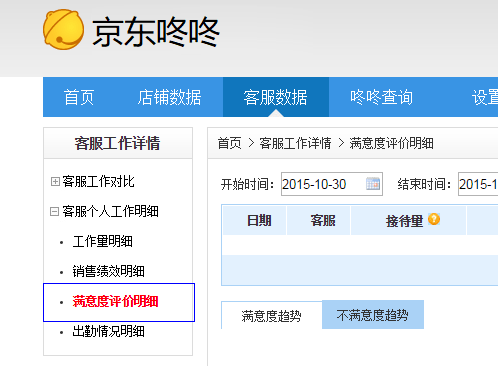
Task: Click 满意度评价明细 in the breadcrumb
Action: point(391,143)
